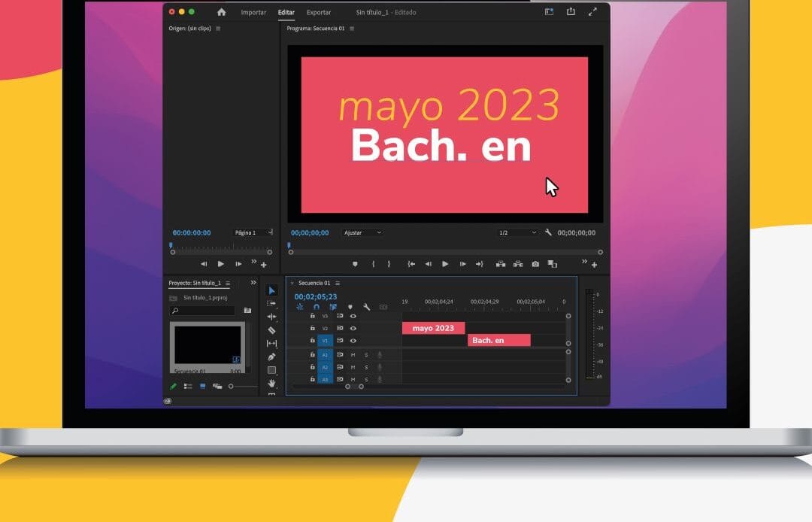Go to the Home screen icon
The height and width of the screenshot is (522, 812).
(x=222, y=12)
